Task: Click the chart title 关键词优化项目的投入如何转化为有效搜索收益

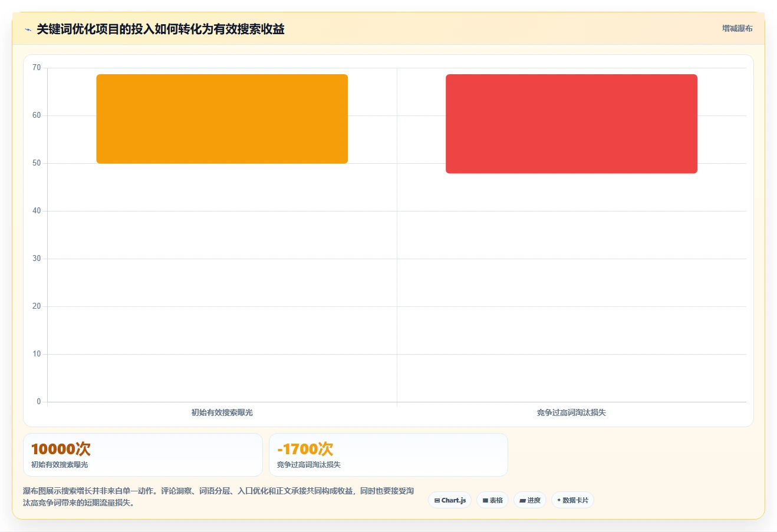Action: pos(160,29)
